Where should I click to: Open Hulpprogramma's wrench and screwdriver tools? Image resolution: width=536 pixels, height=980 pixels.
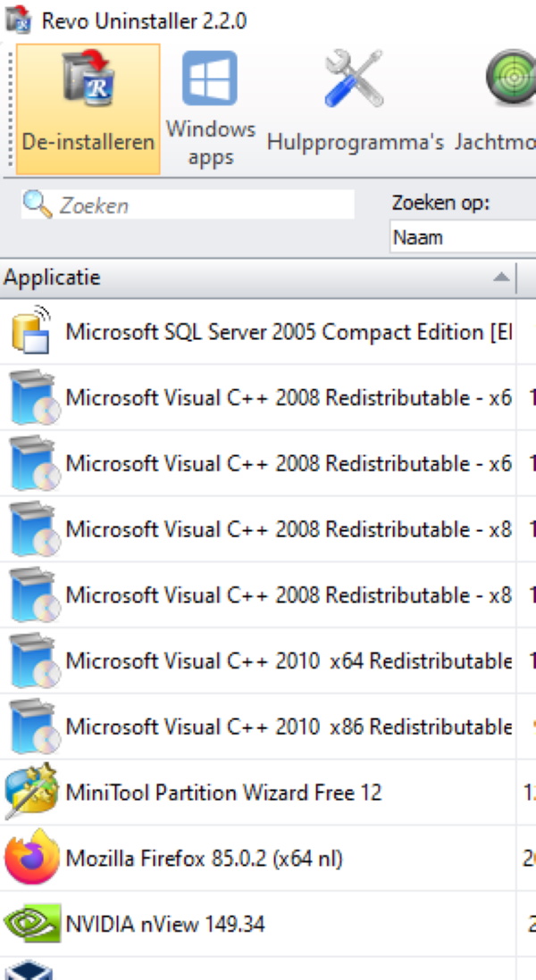pos(353,79)
